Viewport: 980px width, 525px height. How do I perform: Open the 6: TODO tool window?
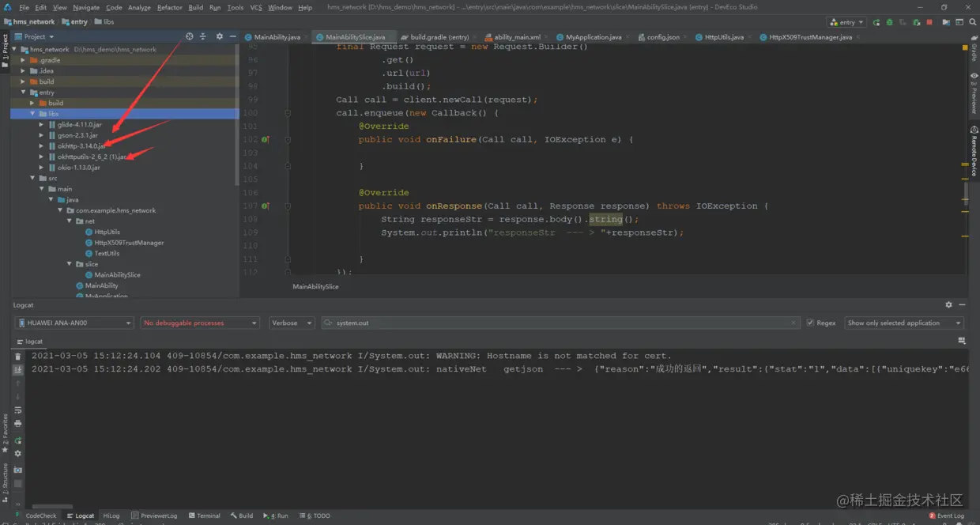click(x=316, y=516)
